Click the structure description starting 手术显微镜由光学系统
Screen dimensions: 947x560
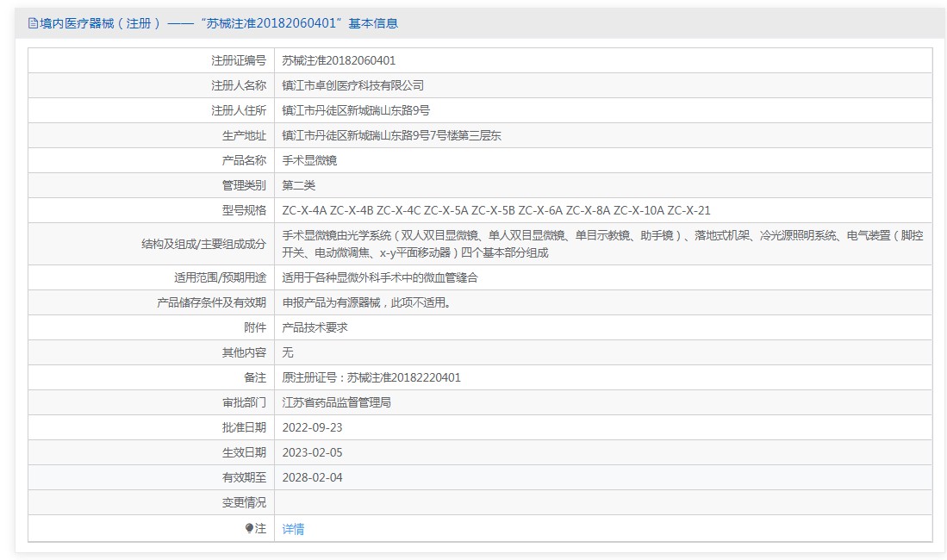(602, 244)
